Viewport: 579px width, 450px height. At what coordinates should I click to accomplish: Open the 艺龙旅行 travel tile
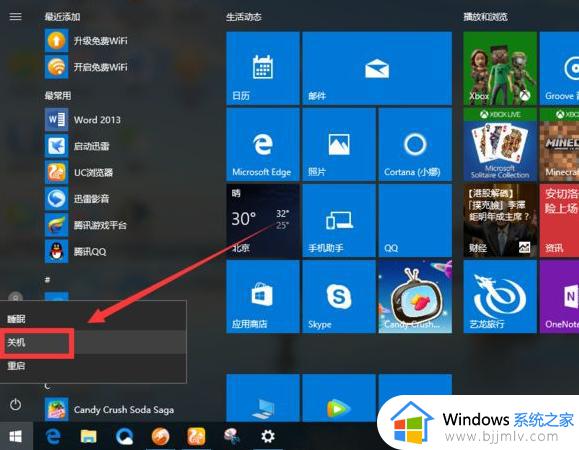pos(500,296)
